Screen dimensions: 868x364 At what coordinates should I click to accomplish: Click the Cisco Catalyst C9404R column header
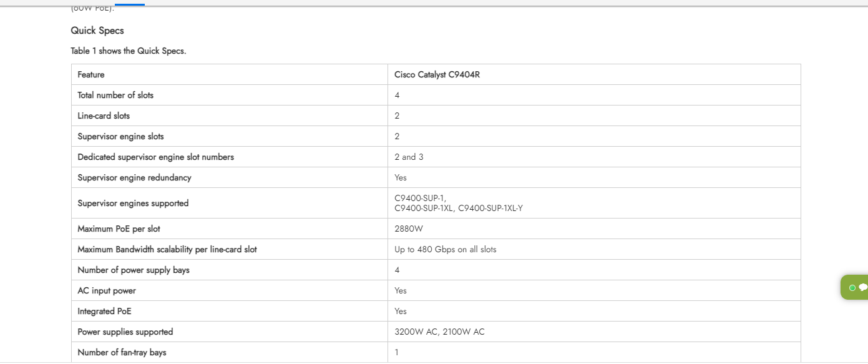tap(437, 75)
